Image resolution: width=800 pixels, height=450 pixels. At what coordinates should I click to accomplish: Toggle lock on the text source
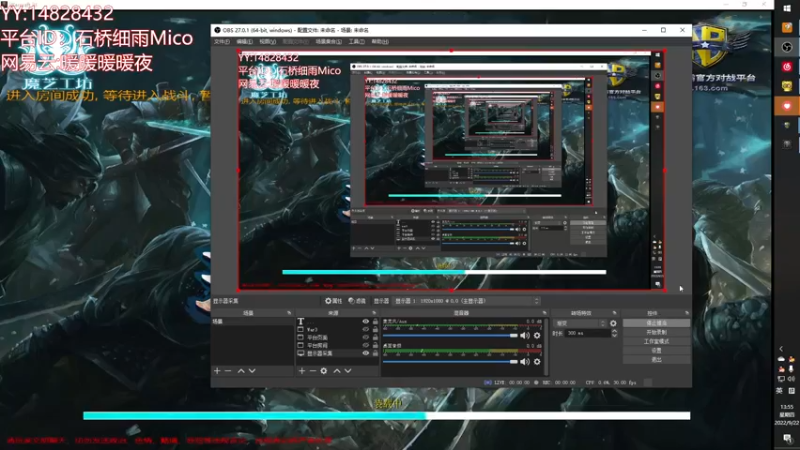click(x=376, y=321)
